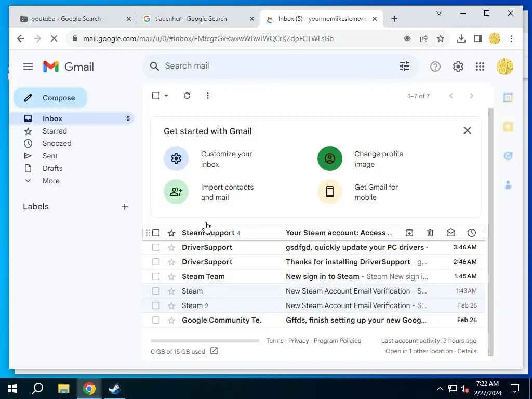Open the More options three-dot menu
Screen dimensions: 532x399
[x=208, y=96]
